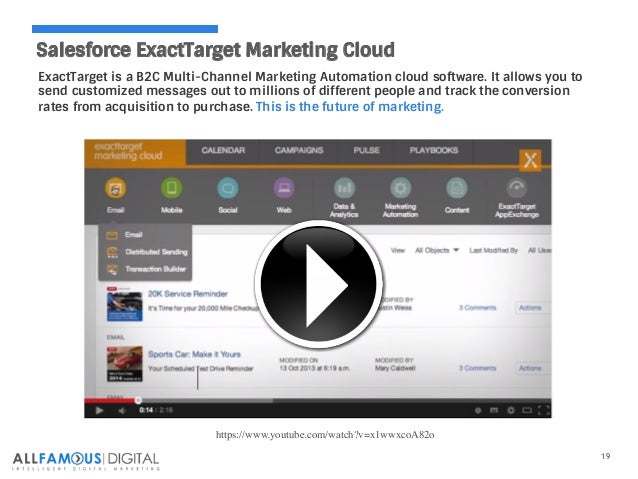The width and height of the screenshot is (638, 479).
Task: Select the Social channel icon
Action: 227,188
